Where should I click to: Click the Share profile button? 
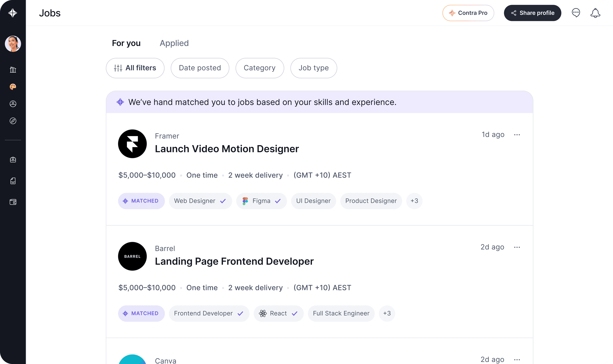532,13
